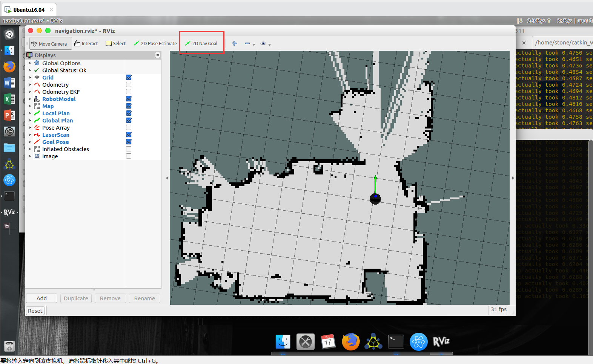Click the Displays panel monitor icon
This screenshot has height=364, width=593.
pyautogui.click(x=29, y=55)
